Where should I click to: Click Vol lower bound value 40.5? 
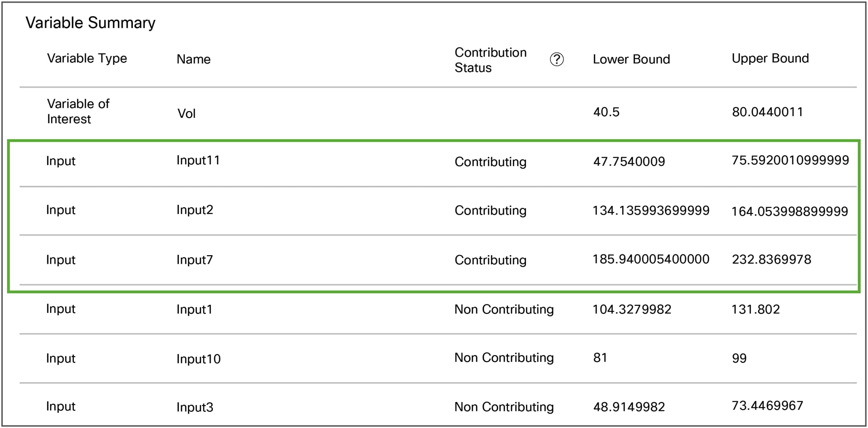(606, 112)
